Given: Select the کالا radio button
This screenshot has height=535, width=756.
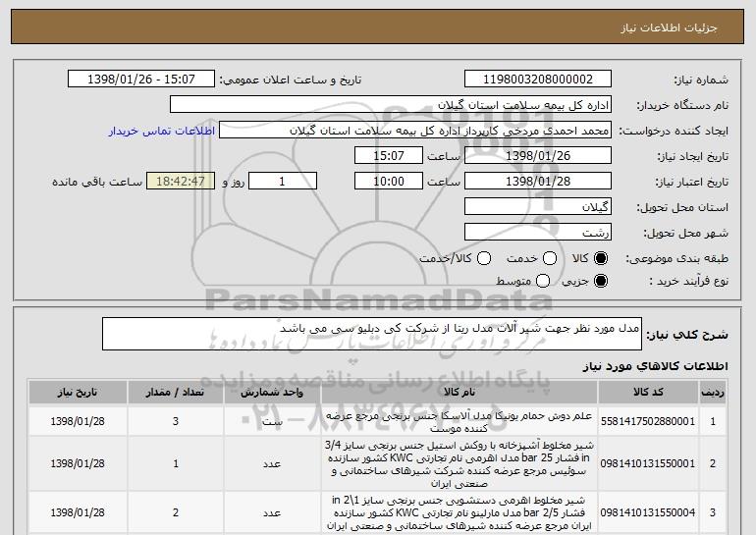Looking at the screenshot, I should click(601, 258).
